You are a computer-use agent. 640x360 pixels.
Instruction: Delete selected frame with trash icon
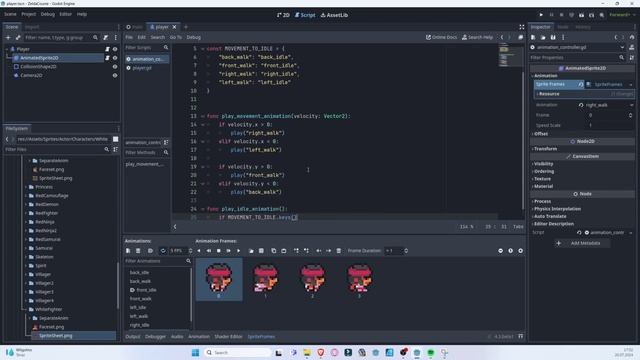tap(339, 251)
